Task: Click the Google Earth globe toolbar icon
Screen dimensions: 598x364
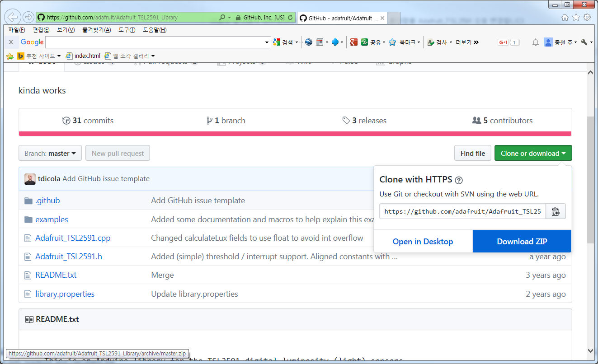Action: (x=309, y=42)
